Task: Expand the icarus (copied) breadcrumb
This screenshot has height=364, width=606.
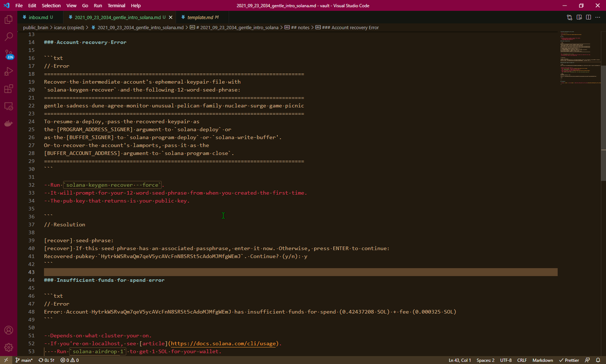Action: point(70,27)
